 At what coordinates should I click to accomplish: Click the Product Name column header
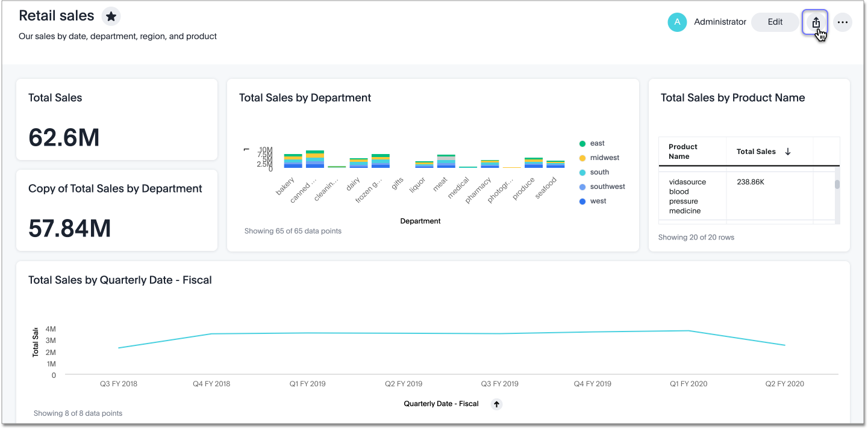(683, 152)
